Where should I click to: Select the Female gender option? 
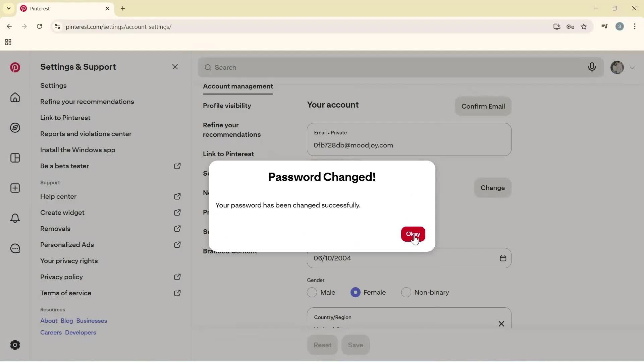[355, 292]
